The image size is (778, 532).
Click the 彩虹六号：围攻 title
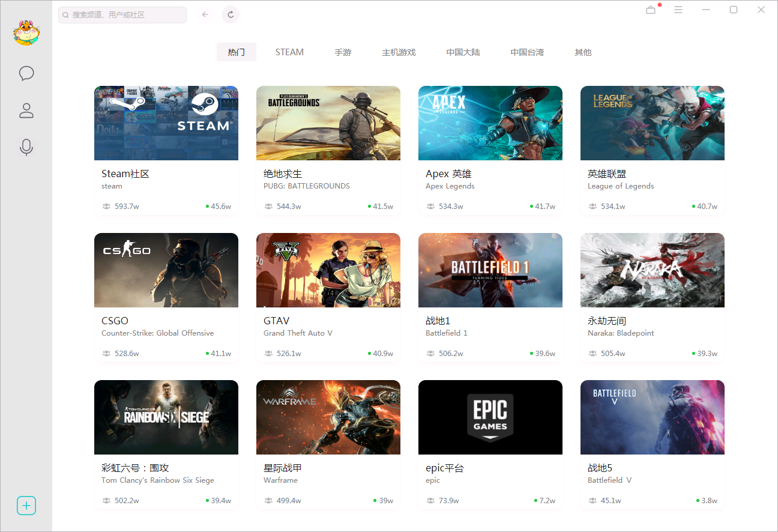(135, 468)
